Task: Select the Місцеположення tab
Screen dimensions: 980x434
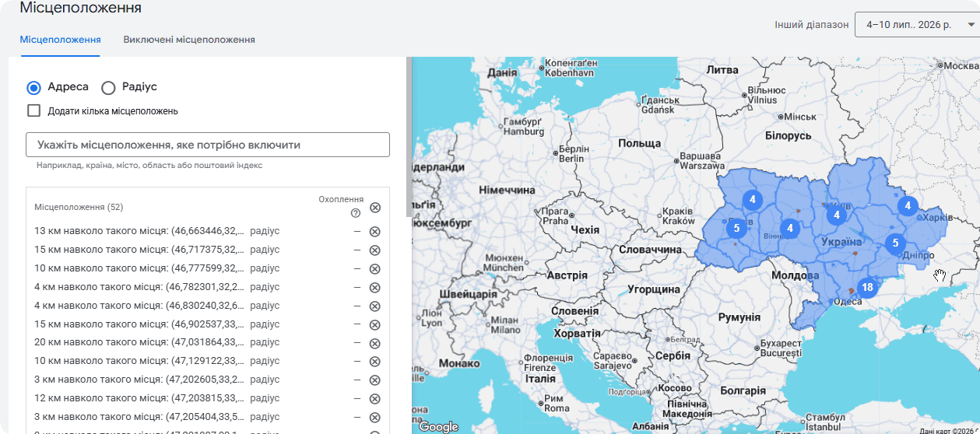Action: [61, 40]
